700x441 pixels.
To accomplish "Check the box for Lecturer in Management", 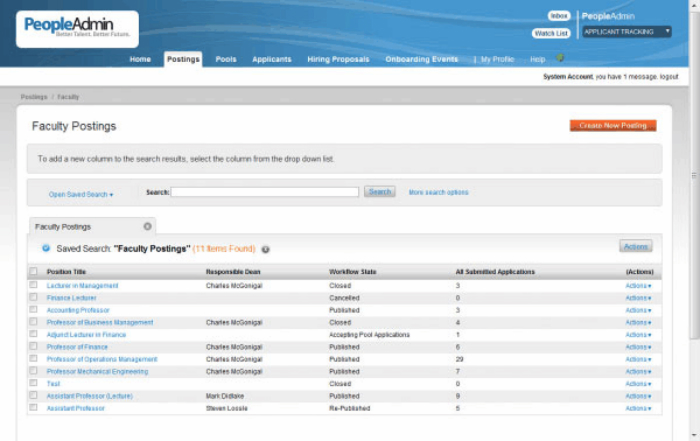I will pos(34,285).
